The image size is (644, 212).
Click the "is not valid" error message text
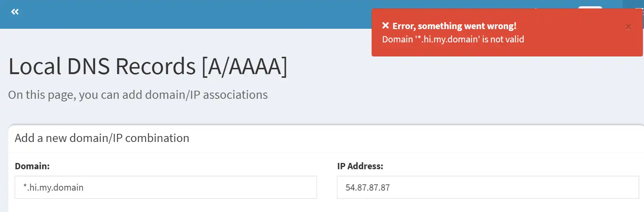(x=503, y=39)
